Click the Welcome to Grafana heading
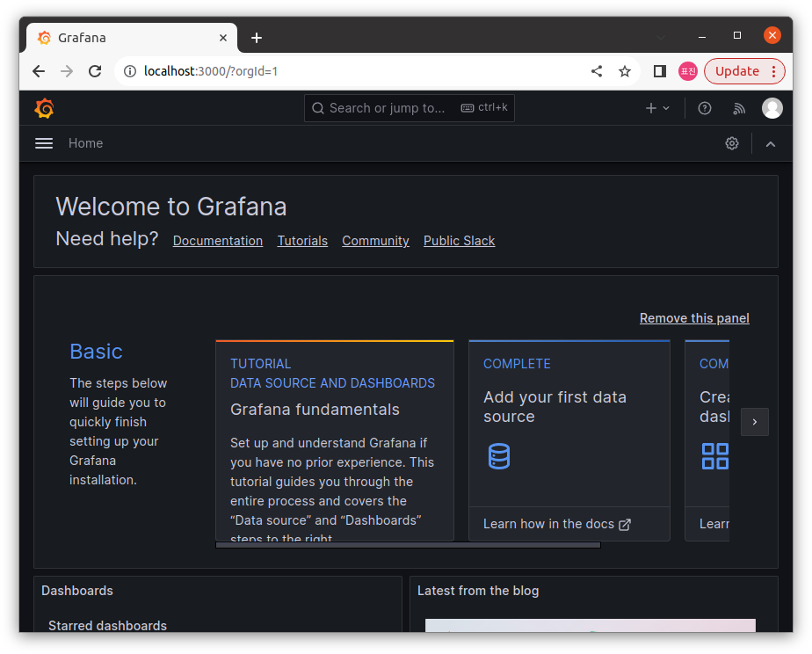Viewport: 812px width, 654px height. (x=171, y=207)
